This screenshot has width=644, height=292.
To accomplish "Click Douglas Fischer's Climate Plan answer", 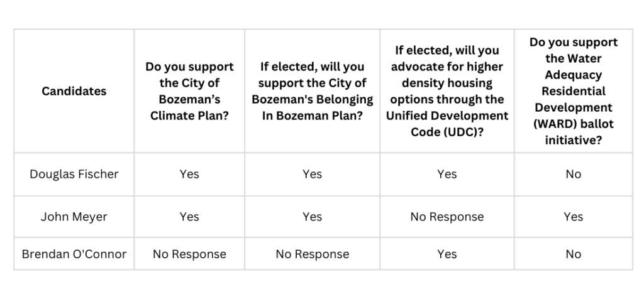I will [x=189, y=174].
